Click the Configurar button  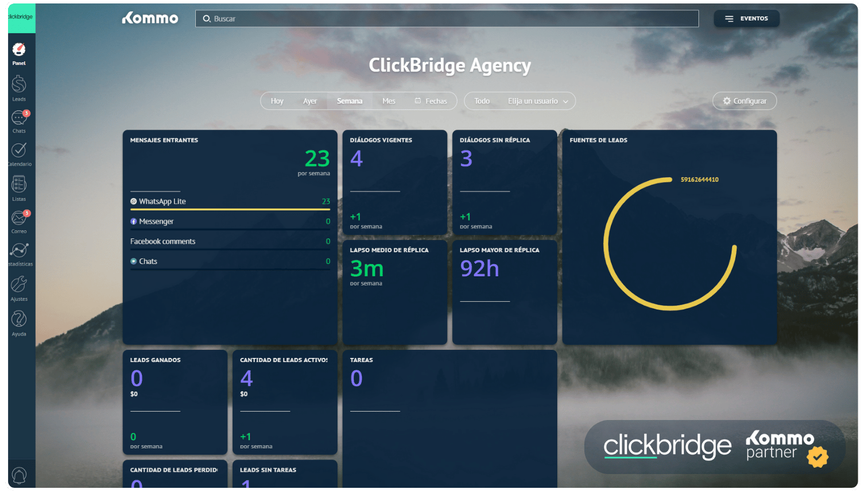(x=745, y=101)
